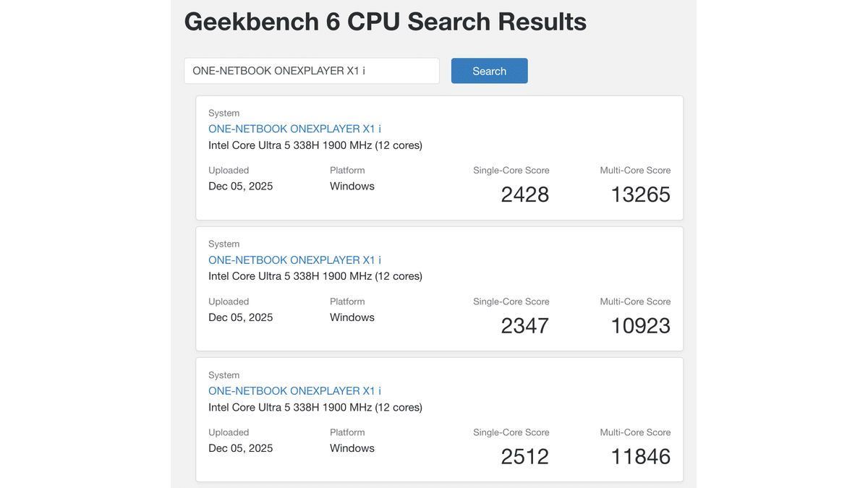The width and height of the screenshot is (868, 488).
Task: Click the single-core score 2512
Action: tap(524, 456)
